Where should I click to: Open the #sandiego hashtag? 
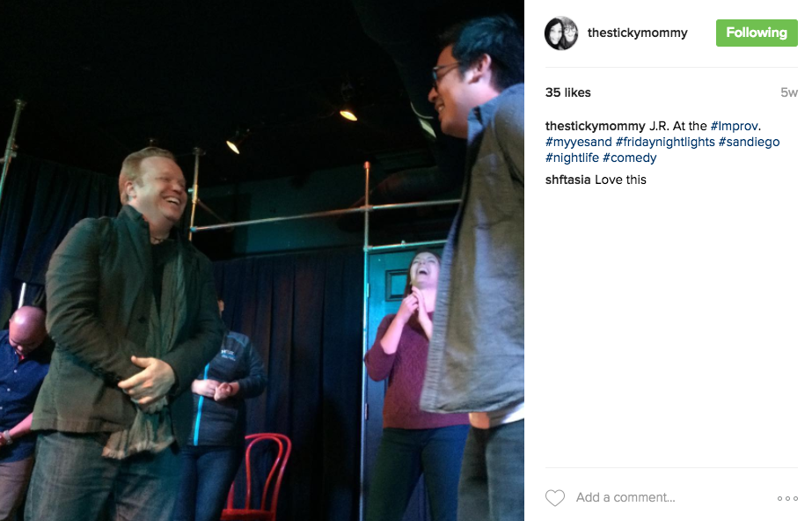749,142
